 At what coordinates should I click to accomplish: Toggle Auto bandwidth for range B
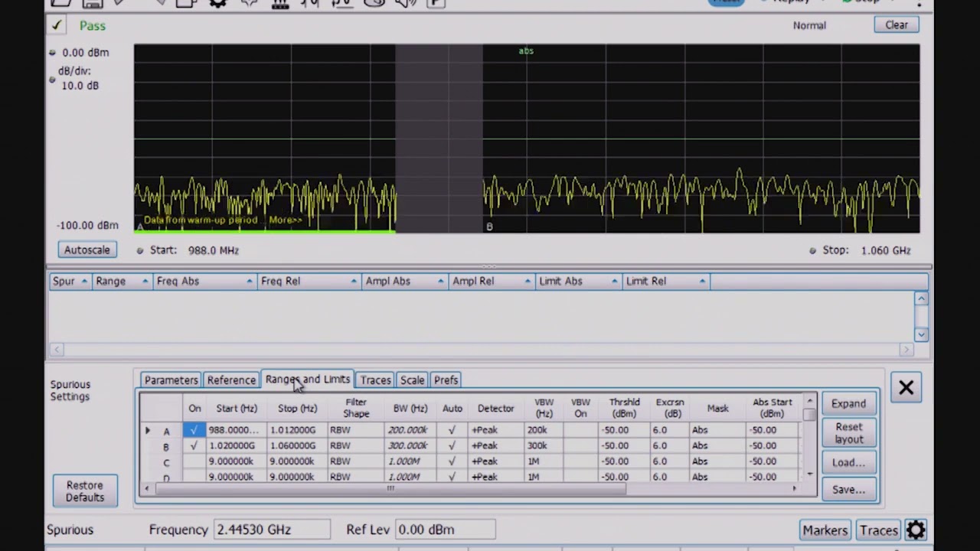coord(452,445)
